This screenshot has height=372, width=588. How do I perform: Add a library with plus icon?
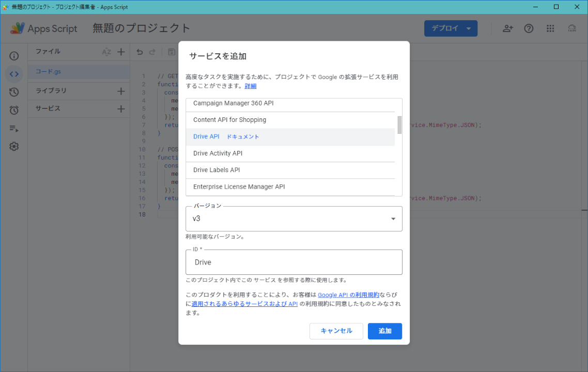tap(121, 91)
